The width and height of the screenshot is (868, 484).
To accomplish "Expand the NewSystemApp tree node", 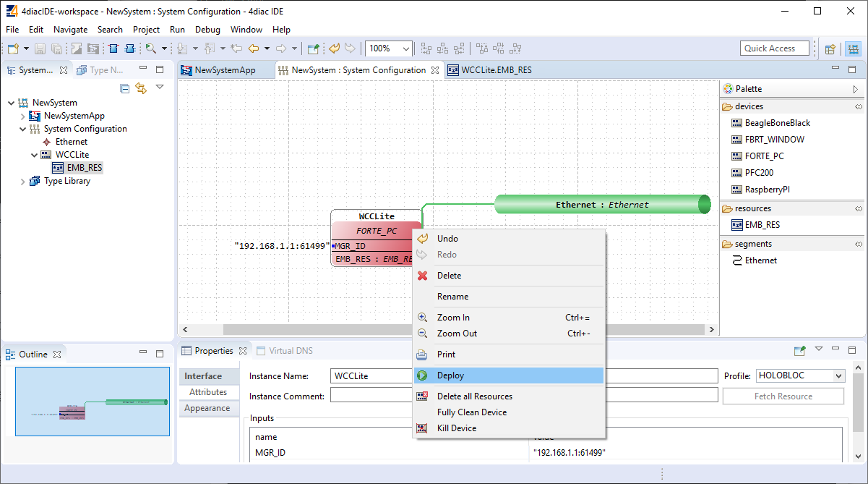I will coord(22,116).
